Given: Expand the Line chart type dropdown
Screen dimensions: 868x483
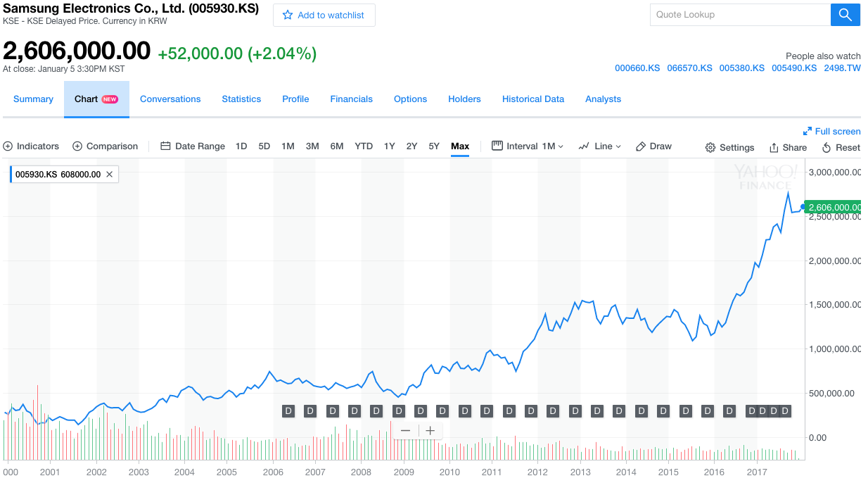Looking at the screenshot, I should pos(600,146).
